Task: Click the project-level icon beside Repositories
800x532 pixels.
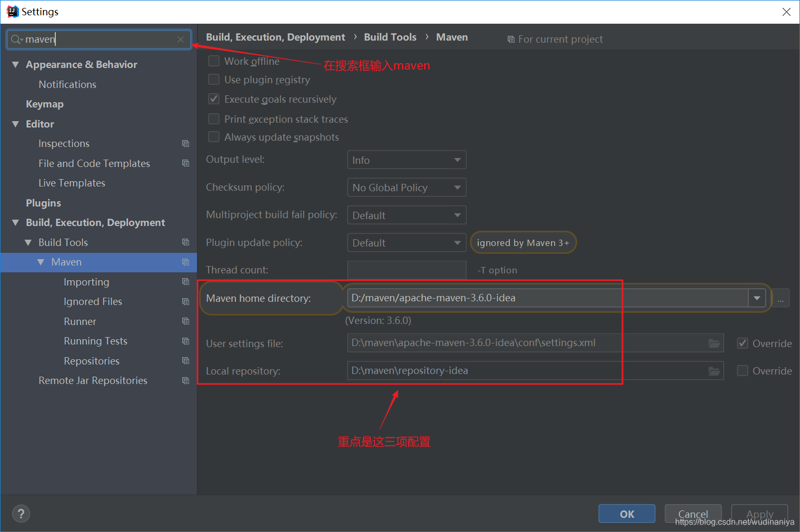Action: (185, 361)
